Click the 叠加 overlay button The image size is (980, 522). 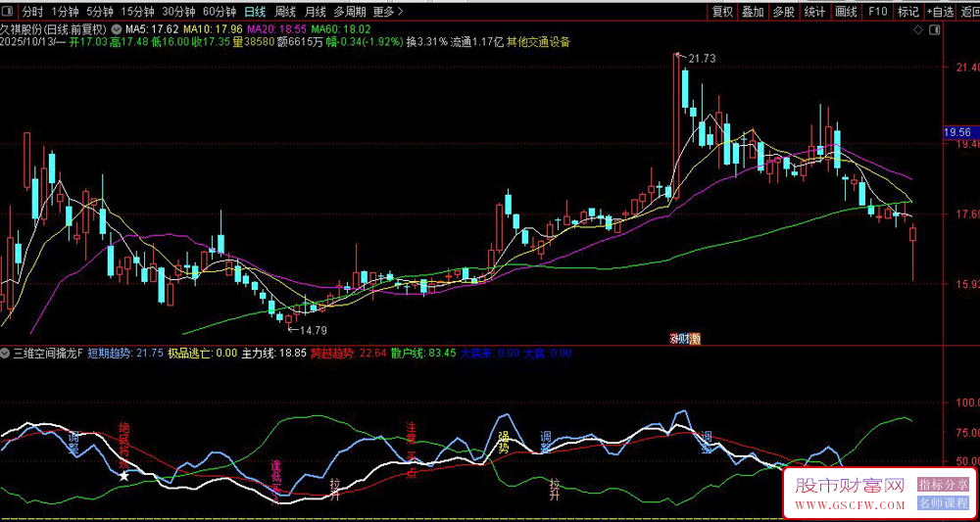click(x=753, y=11)
